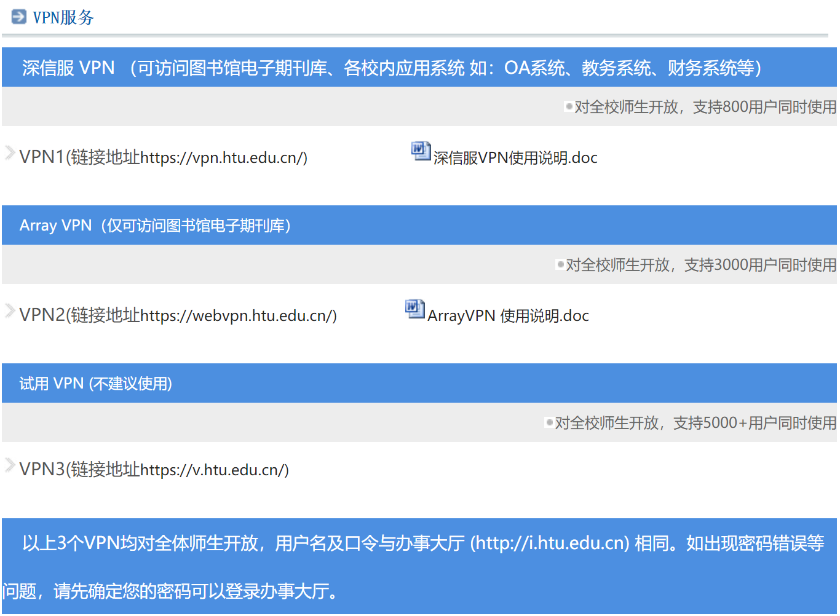
Task: Click the bullet icon before 支持5000+用户 text
Action: 549,423
